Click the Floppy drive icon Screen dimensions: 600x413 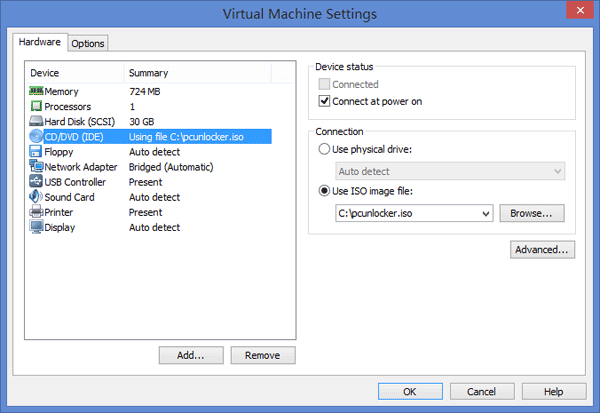36,152
